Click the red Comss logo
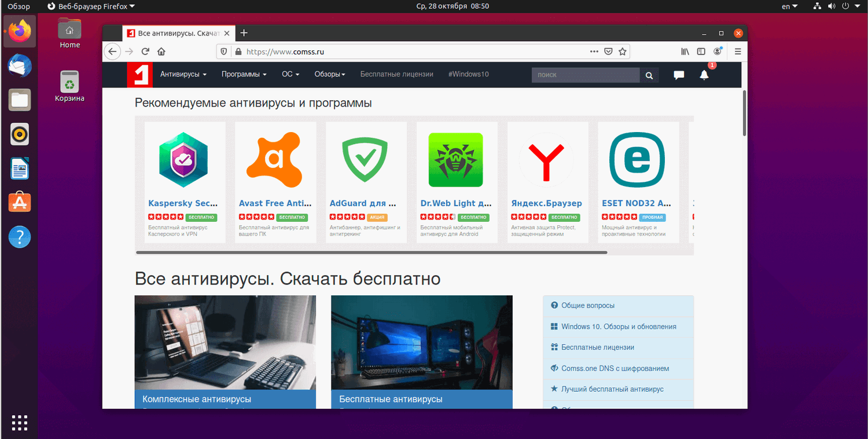 pos(139,75)
